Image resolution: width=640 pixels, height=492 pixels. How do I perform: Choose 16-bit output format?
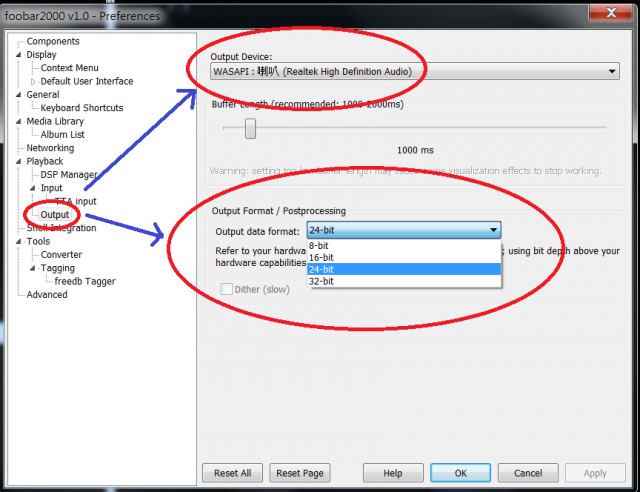(x=404, y=258)
